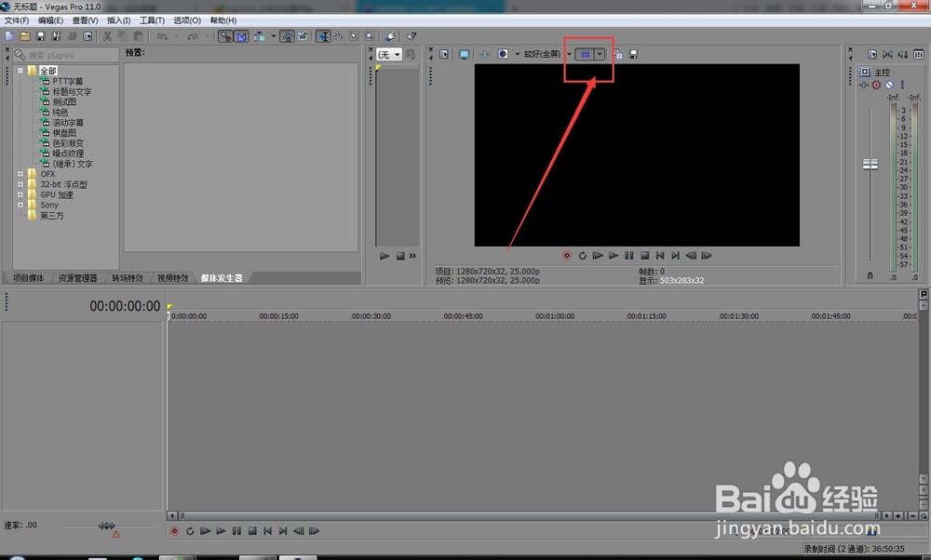
Task: Open the Insert menu (插入)
Action: [x=119, y=20]
